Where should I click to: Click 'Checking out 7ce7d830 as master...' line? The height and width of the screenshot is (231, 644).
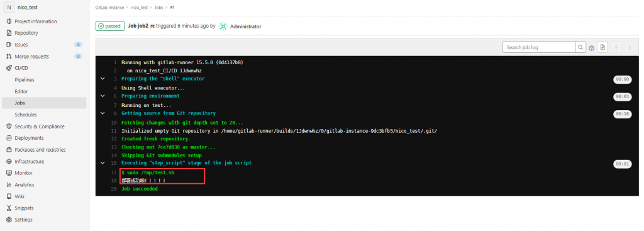[x=169, y=147]
